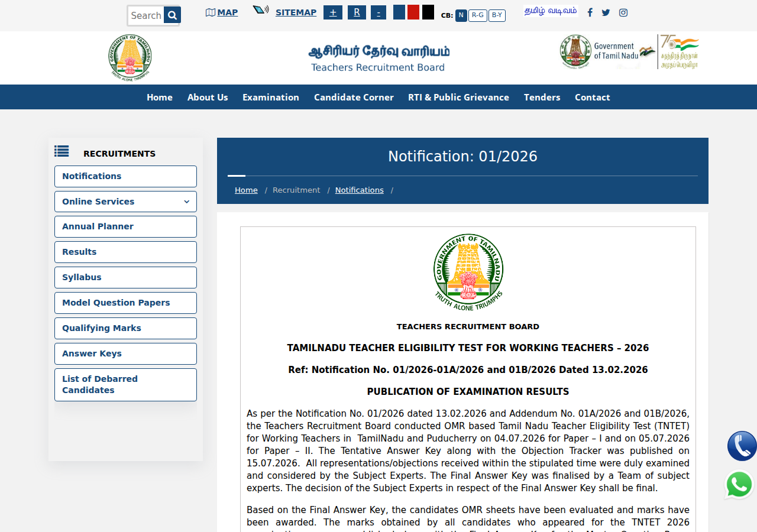757x532 pixels.
Task: Open the About Us menu
Action: tap(208, 97)
